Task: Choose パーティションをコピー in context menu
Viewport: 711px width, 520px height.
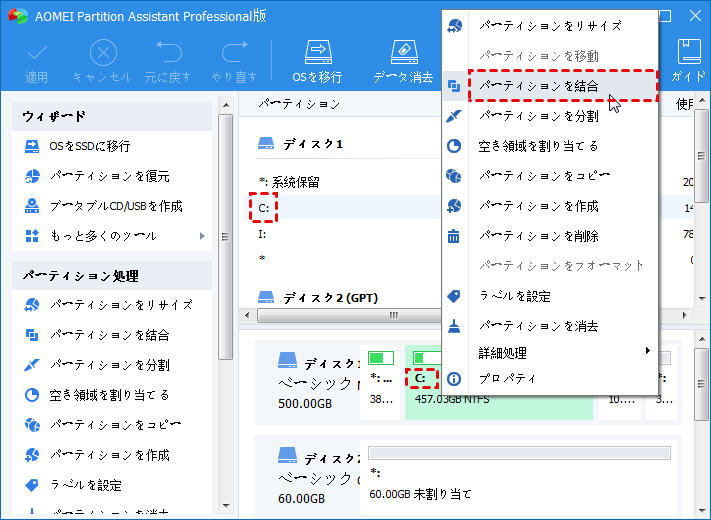Action: click(550, 176)
